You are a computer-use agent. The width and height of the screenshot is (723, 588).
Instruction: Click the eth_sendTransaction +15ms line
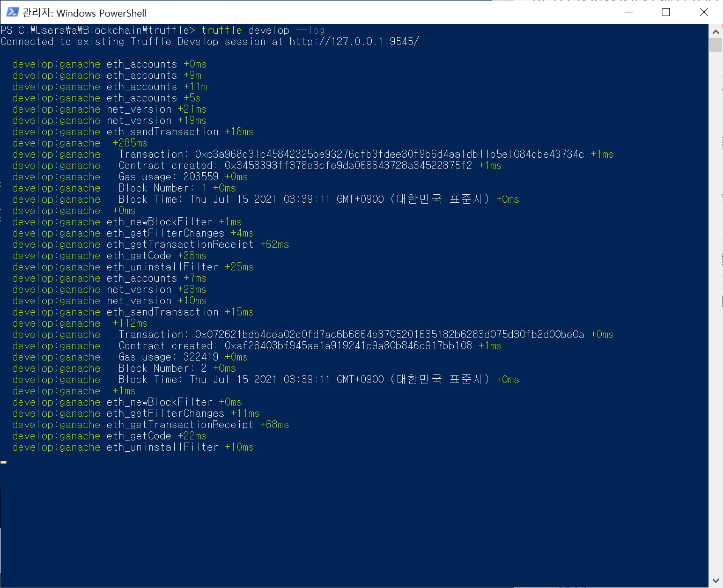coord(133,312)
